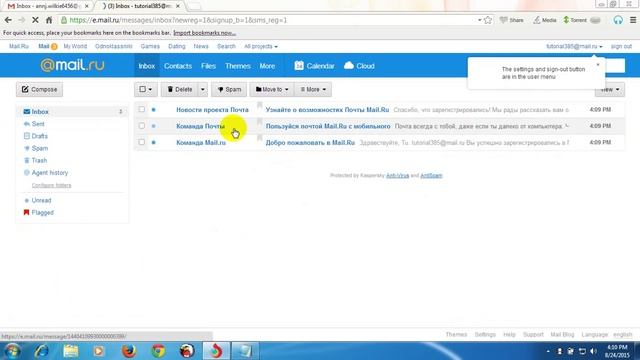640x360 pixels.
Task: Check the Новости проекта Почта message checkbox
Action: [x=142, y=109]
